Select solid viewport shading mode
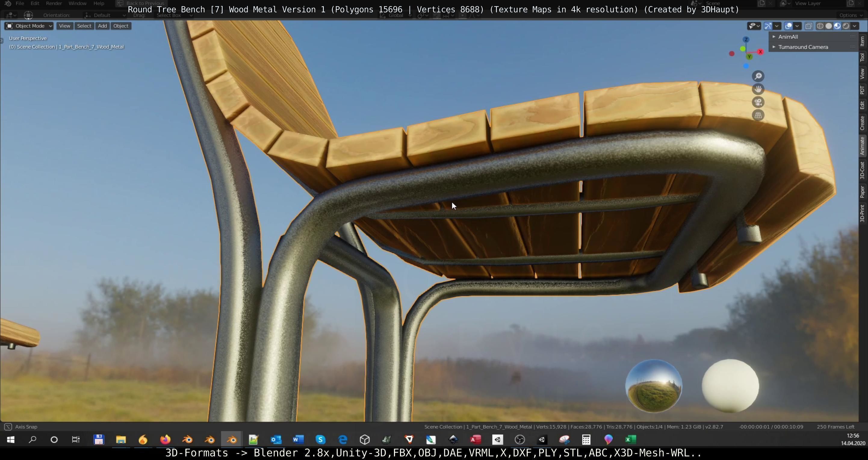The height and width of the screenshot is (460, 868). pos(829,26)
